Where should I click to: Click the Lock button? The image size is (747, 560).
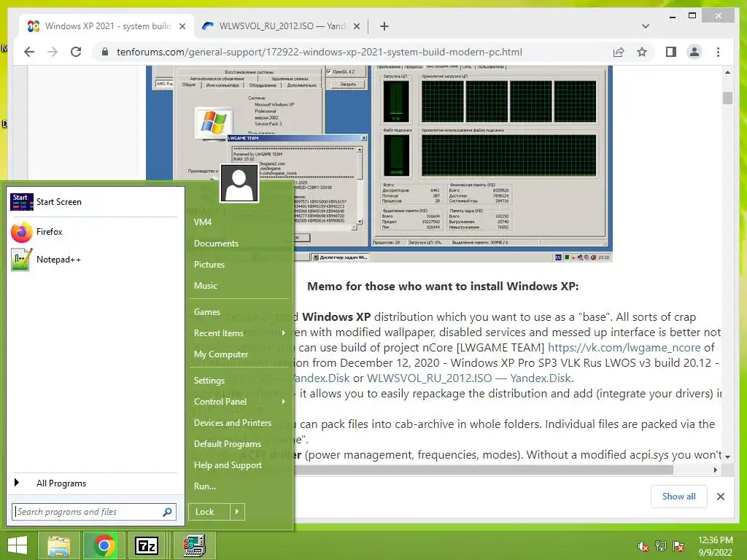click(x=209, y=512)
